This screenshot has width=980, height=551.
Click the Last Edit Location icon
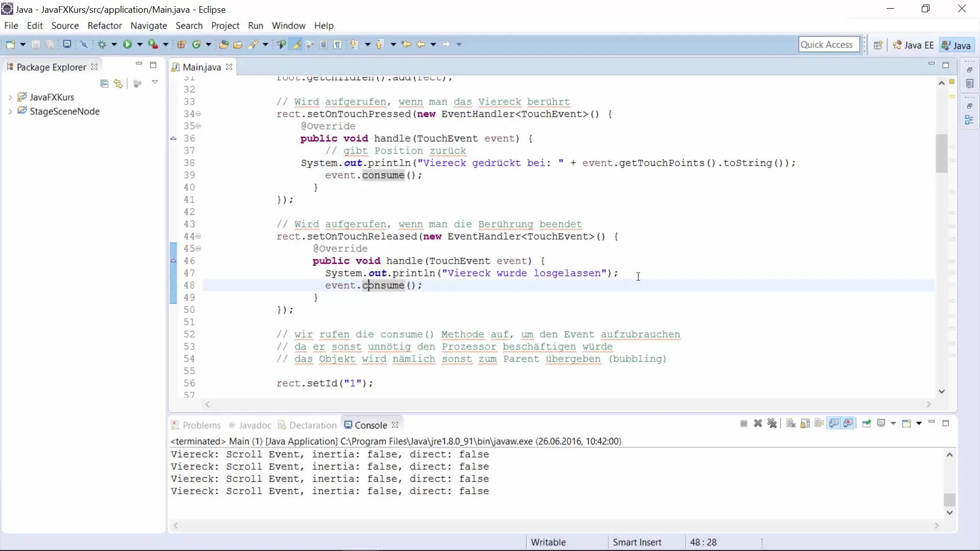(x=406, y=44)
